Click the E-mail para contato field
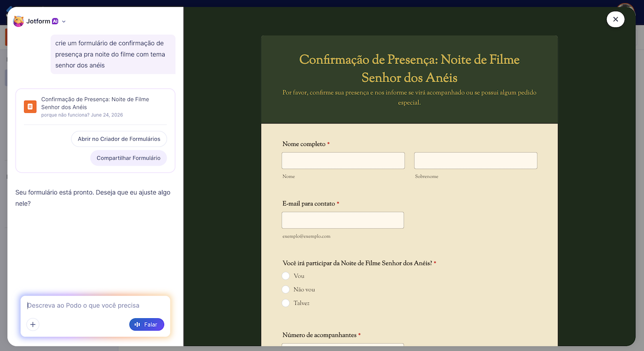The width and height of the screenshot is (644, 351). 343,220
